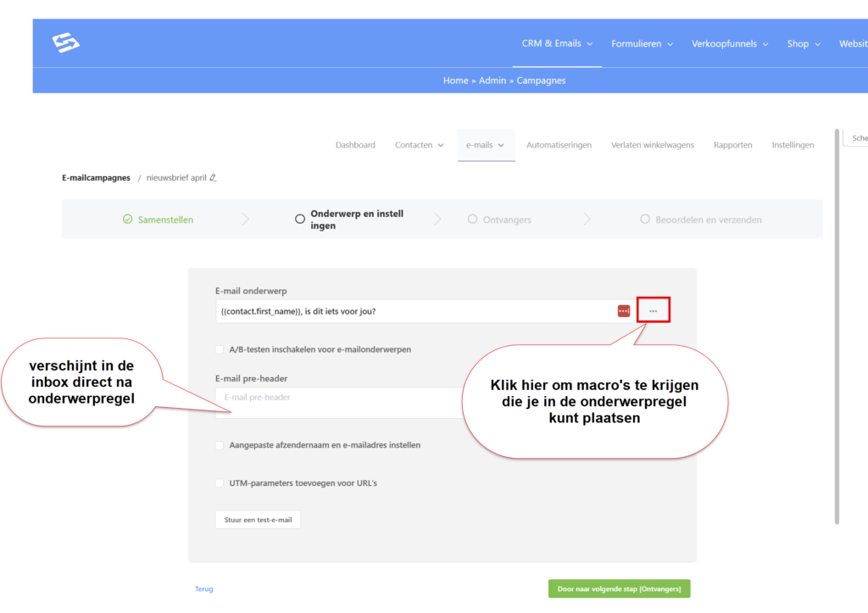The height and width of the screenshot is (613, 868).
Task: Click the logo icon in the header
Action: [65, 43]
